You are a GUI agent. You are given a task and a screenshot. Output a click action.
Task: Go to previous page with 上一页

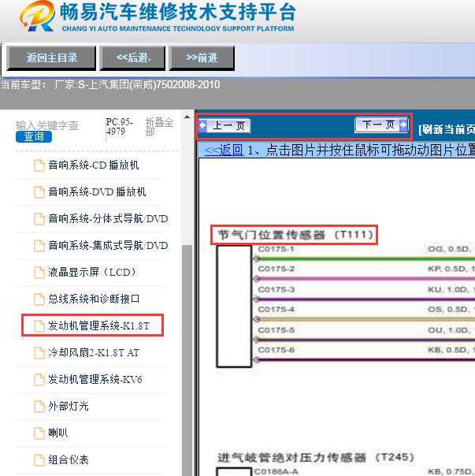click(x=225, y=125)
